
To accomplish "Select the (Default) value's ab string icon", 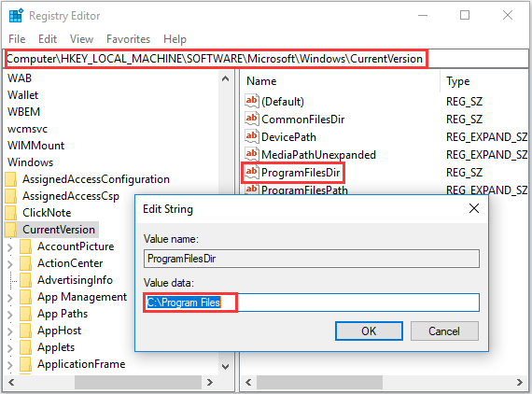I will [252, 101].
